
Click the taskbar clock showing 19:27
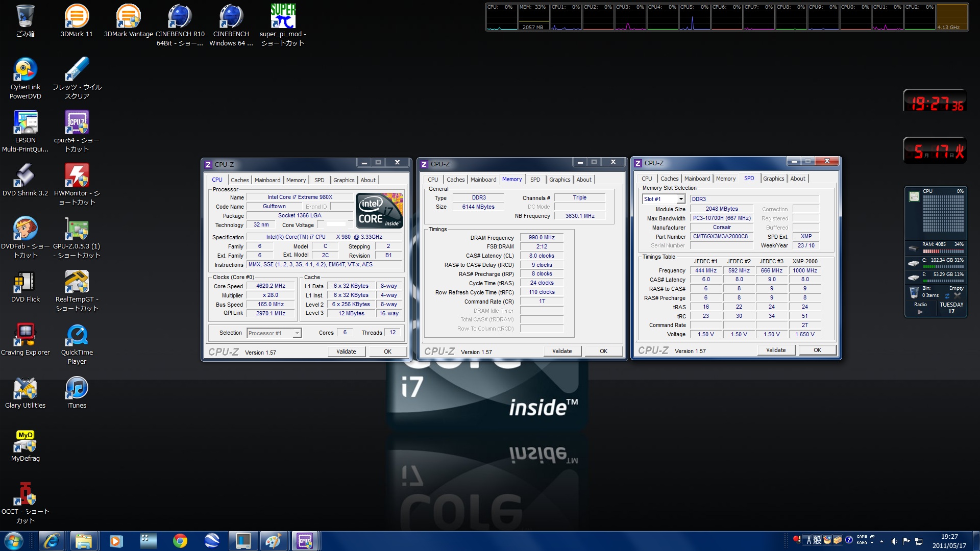pos(949,541)
